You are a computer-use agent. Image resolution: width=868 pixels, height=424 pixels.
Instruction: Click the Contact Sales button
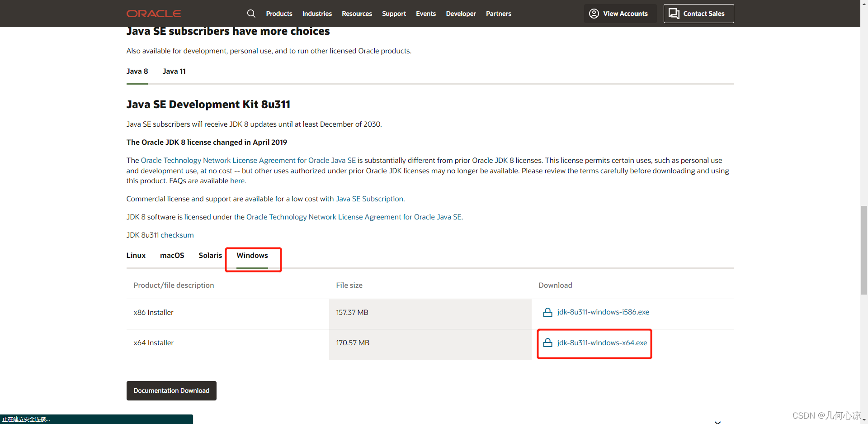point(698,14)
